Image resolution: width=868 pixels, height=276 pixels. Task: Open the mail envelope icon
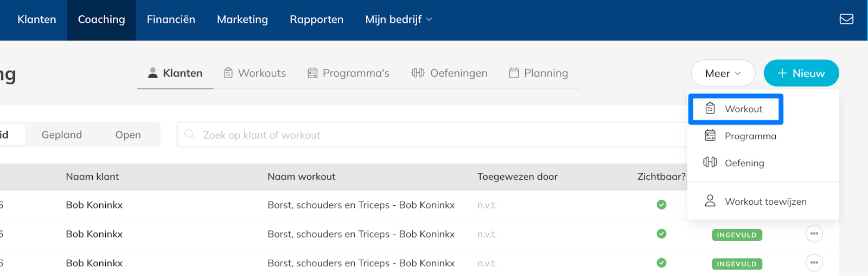(x=846, y=20)
